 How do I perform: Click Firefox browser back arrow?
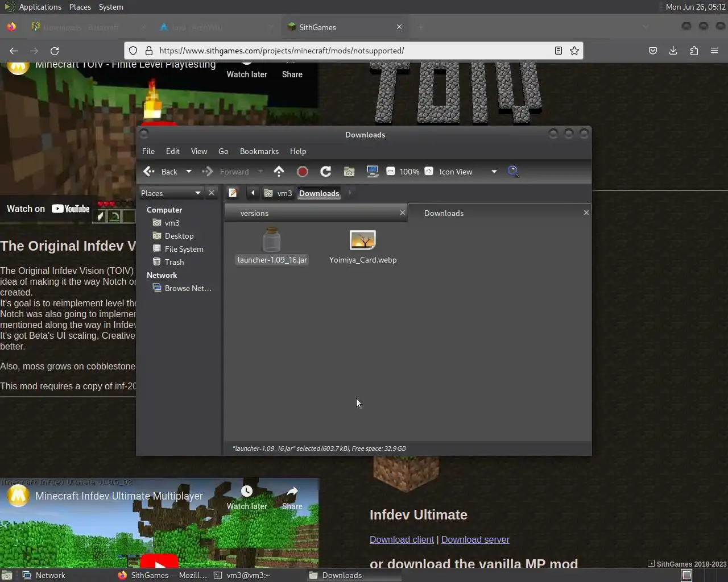click(x=14, y=51)
